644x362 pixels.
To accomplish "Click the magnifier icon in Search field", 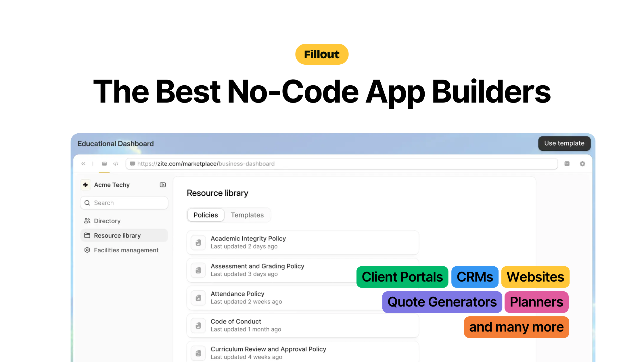I will 87,203.
